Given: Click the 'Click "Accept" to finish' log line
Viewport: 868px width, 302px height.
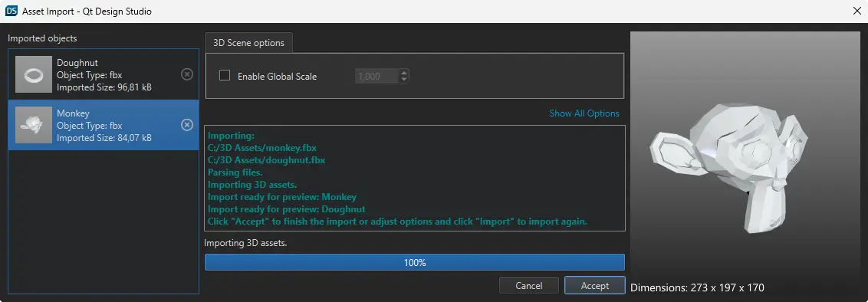Looking at the screenshot, I should coord(397,222).
